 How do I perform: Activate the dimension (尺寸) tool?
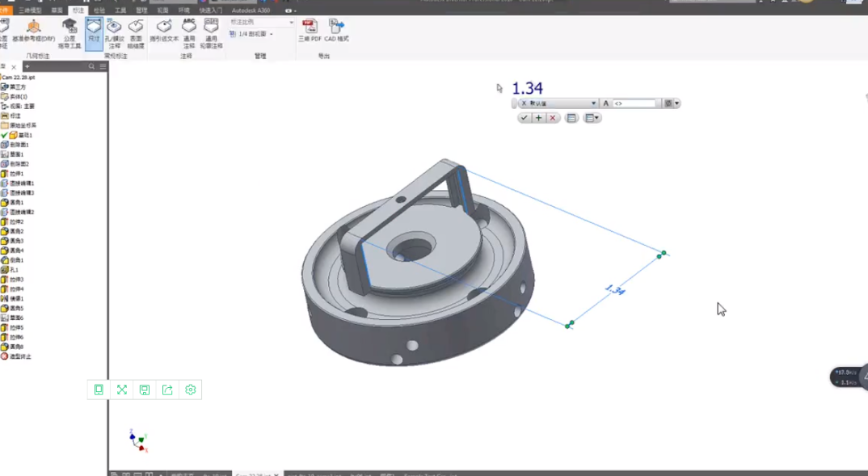[x=94, y=33]
